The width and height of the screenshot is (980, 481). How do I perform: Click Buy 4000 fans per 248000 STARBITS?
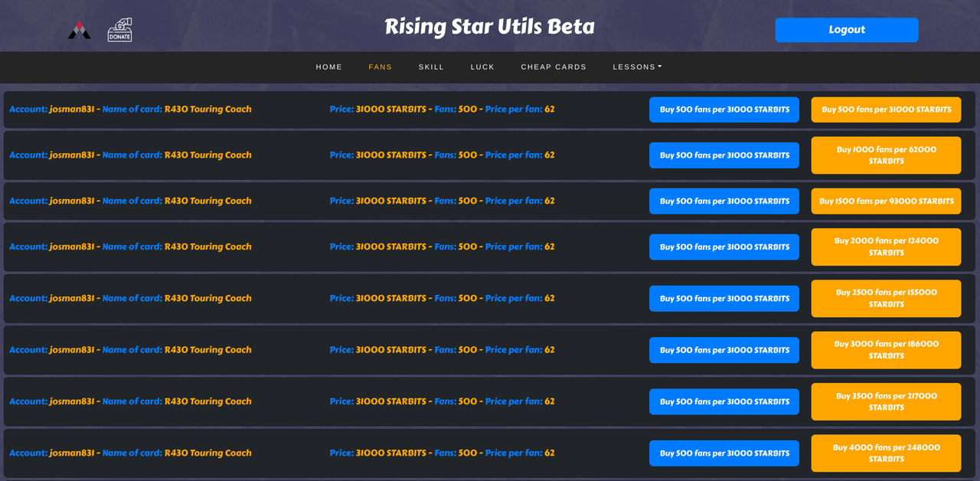pyautogui.click(x=886, y=453)
